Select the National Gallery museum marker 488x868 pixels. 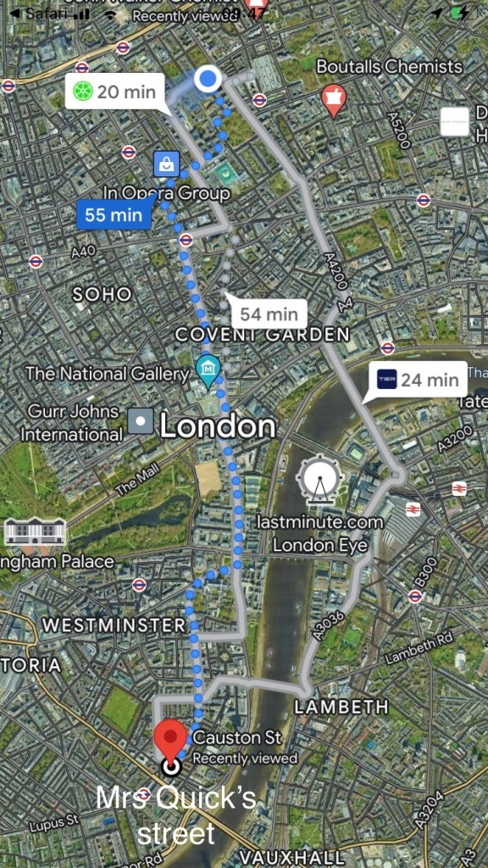tap(208, 370)
